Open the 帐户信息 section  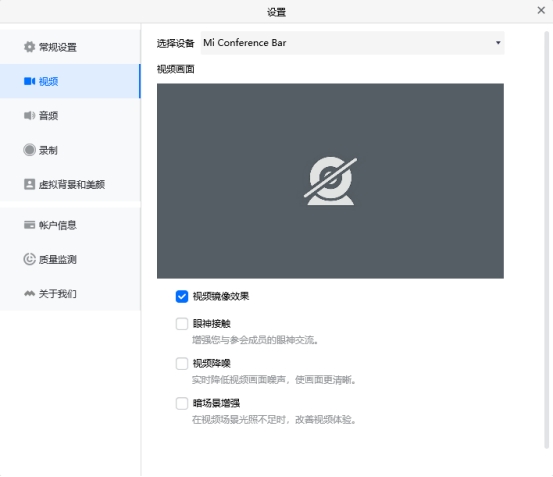[x=70, y=225]
